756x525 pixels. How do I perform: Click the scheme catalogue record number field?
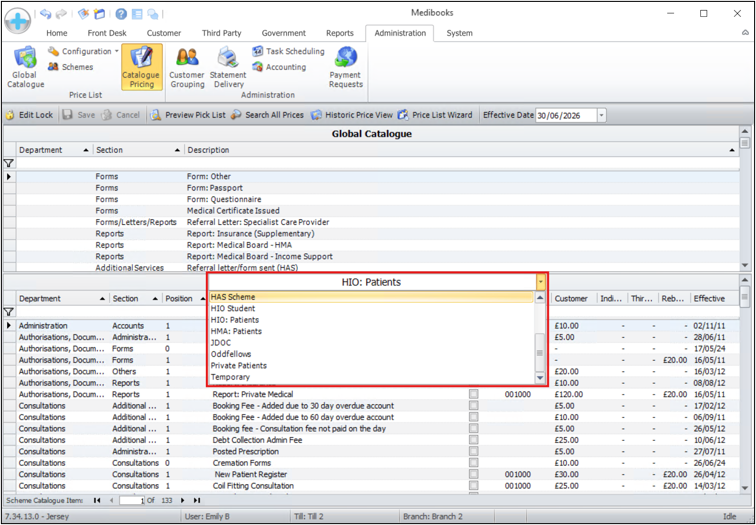(132, 500)
